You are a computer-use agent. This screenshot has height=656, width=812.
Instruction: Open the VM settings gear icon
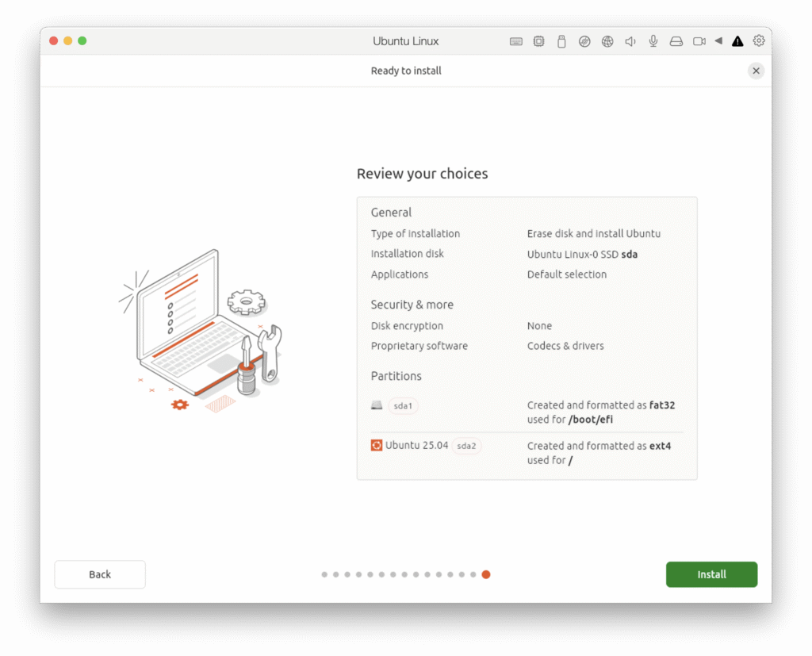click(759, 41)
